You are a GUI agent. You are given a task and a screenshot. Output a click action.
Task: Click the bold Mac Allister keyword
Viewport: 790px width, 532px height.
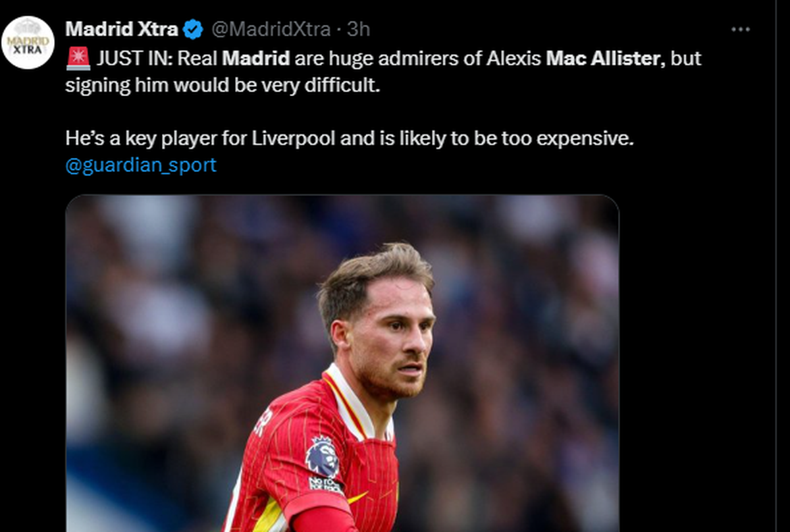pyautogui.click(x=602, y=58)
